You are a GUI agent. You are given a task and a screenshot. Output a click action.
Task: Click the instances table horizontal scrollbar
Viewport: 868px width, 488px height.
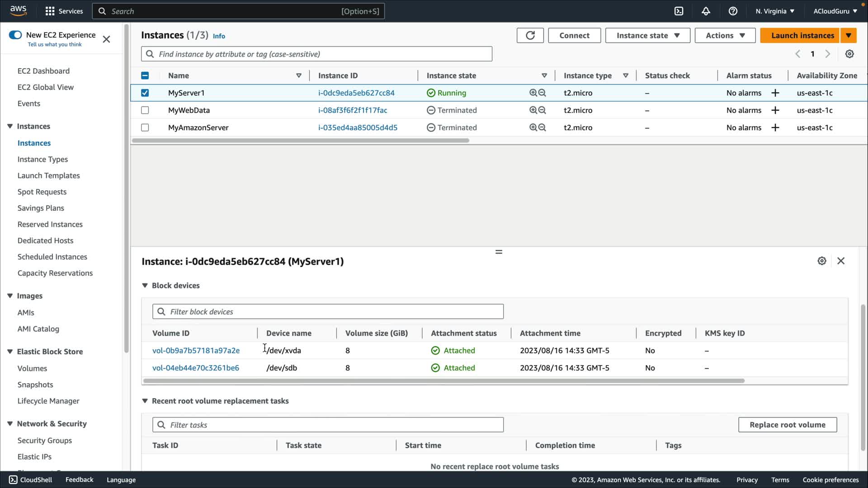301,141
